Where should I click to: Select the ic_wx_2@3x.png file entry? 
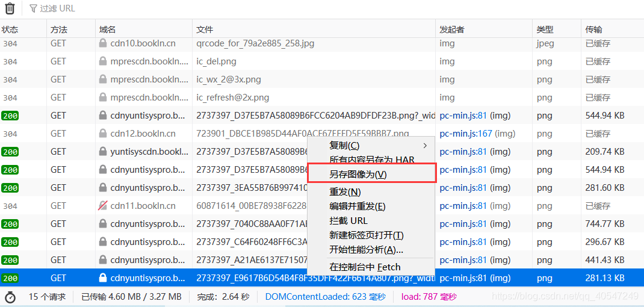coord(229,79)
